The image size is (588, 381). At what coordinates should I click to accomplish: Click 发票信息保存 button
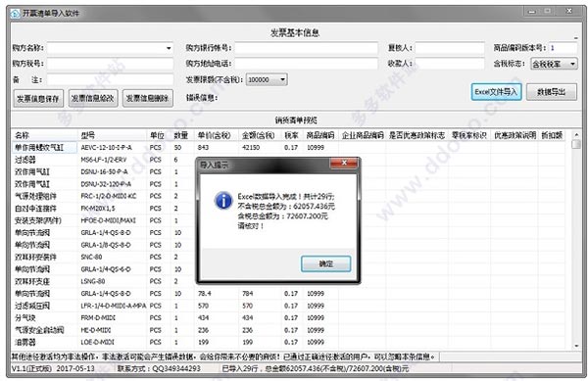click(x=38, y=99)
